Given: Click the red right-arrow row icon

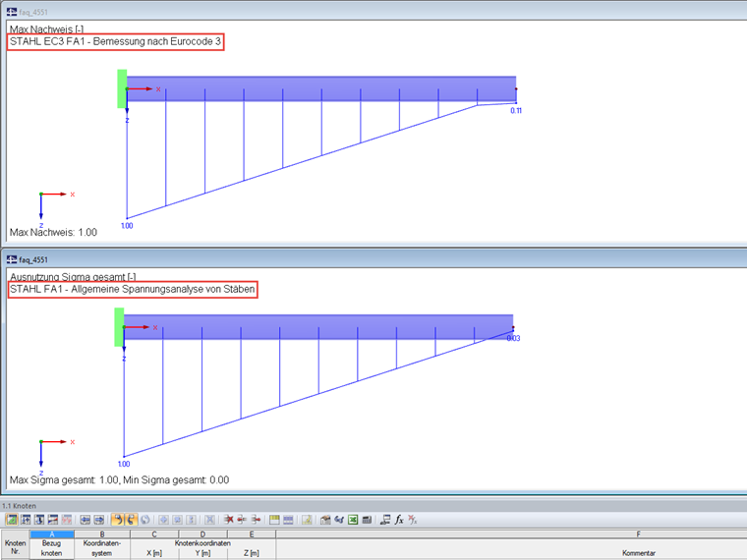Looking at the screenshot, I should tap(256, 520).
